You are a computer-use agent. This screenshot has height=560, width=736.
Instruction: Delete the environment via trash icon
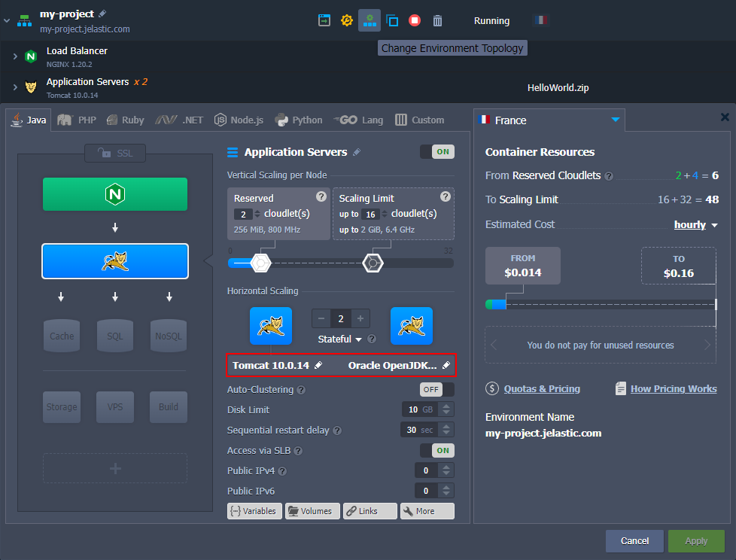(x=437, y=20)
